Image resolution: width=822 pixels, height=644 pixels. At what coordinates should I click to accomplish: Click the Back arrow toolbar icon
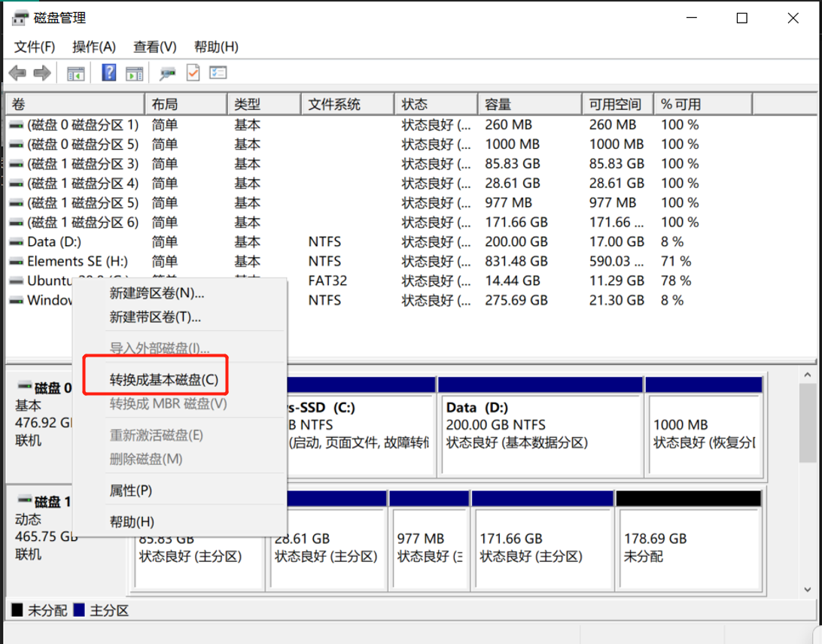18,73
